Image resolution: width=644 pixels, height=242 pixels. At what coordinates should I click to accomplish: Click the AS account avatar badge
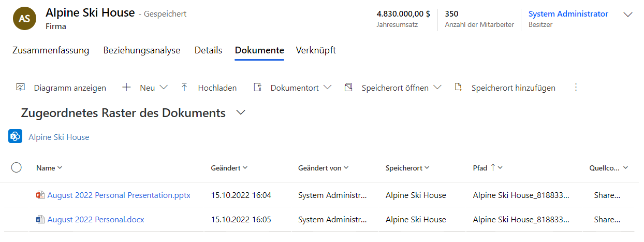coord(24,19)
